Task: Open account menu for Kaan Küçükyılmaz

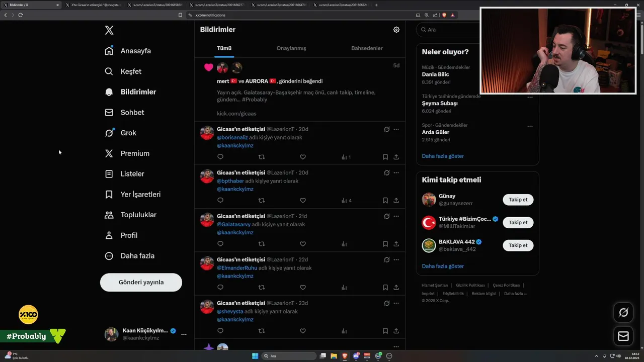Action: pyautogui.click(x=145, y=334)
